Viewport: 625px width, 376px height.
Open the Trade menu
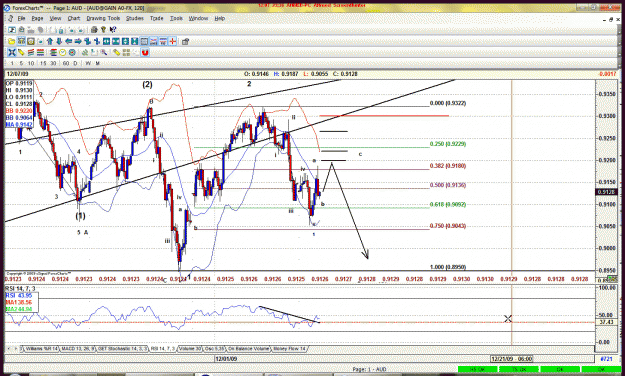pos(157,18)
